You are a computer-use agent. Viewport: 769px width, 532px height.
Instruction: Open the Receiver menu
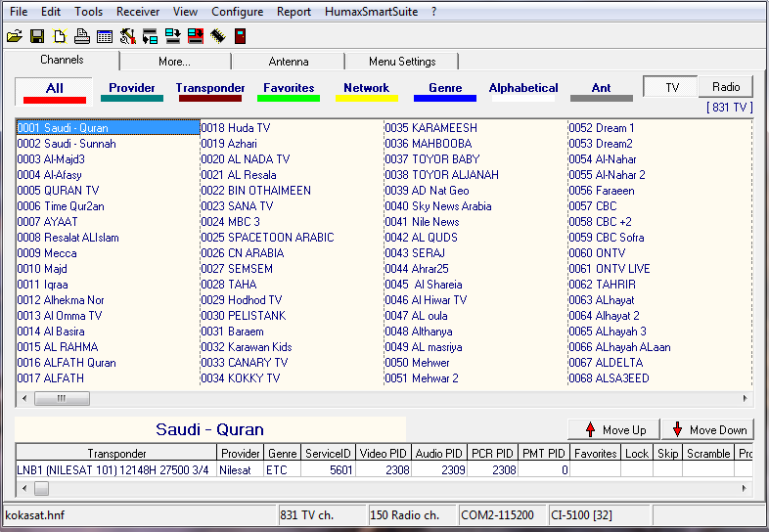click(x=138, y=12)
